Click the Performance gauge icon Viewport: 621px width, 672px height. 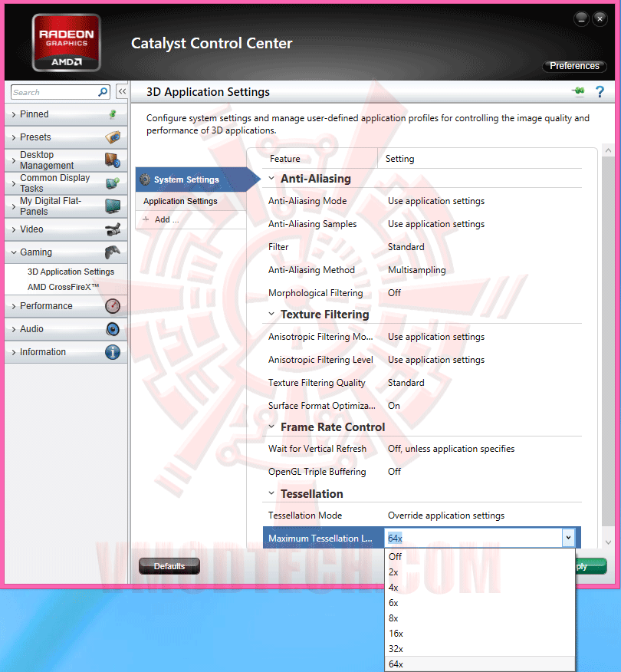(x=113, y=306)
